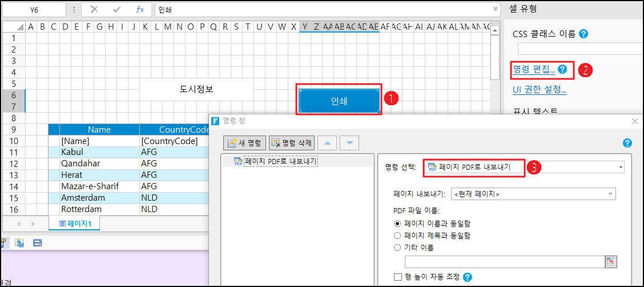Click the cancel X icon in formula bar
Viewport: 644px width, 287px height.
tap(94, 10)
